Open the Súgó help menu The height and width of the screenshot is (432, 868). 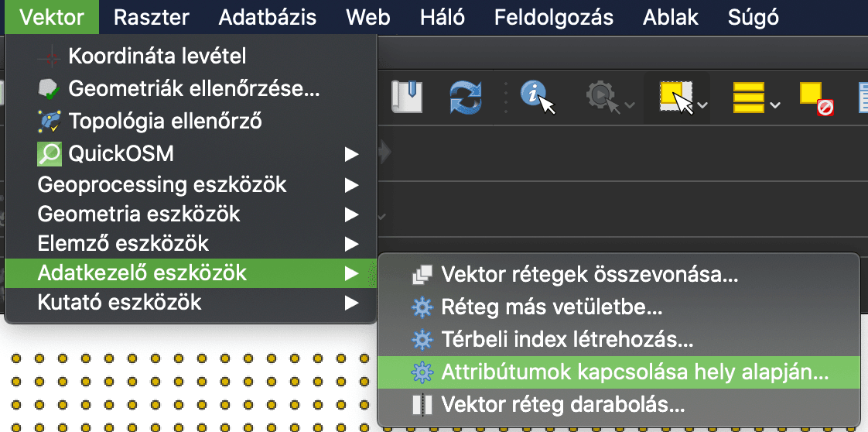tap(753, 17)
